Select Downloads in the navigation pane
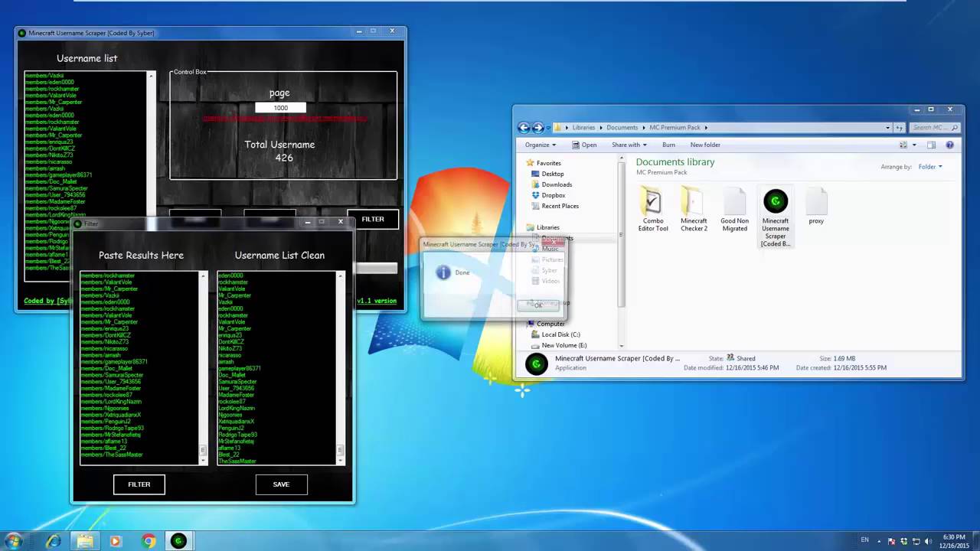 (x=557, y=184)
